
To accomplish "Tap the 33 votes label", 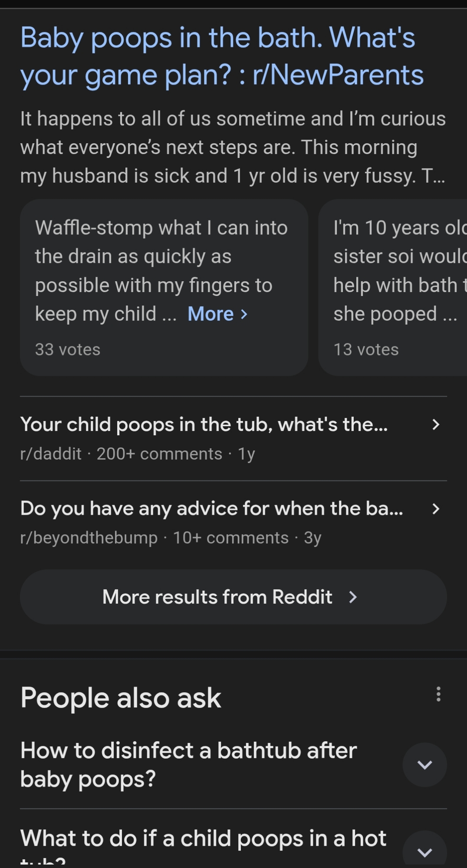I will point(68,350).
